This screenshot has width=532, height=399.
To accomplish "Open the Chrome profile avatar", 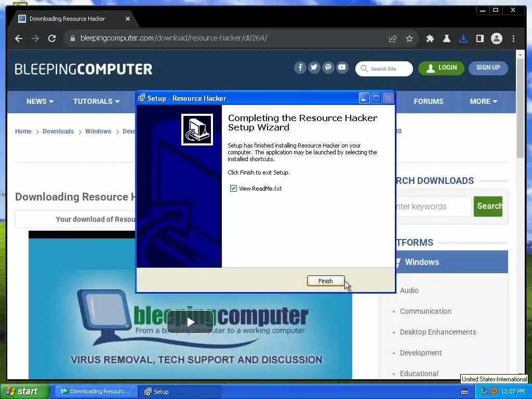I will (x=496, y=38).
